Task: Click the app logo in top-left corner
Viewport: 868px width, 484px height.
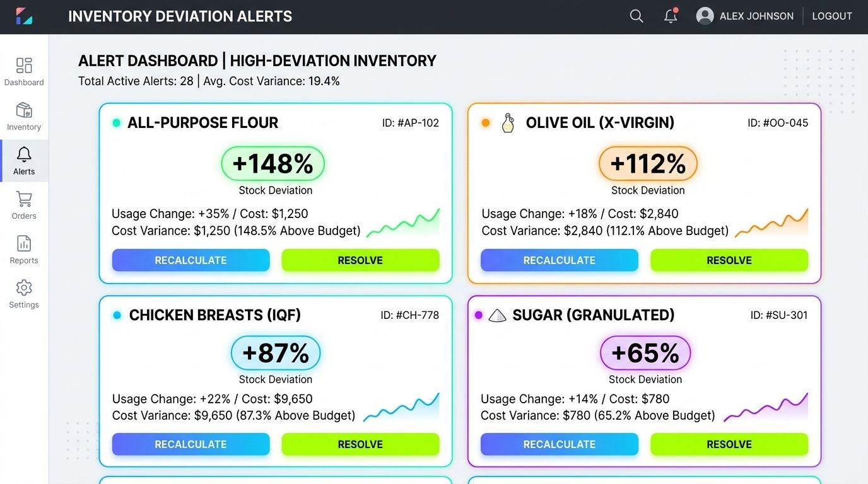Action: coord(24,16)
